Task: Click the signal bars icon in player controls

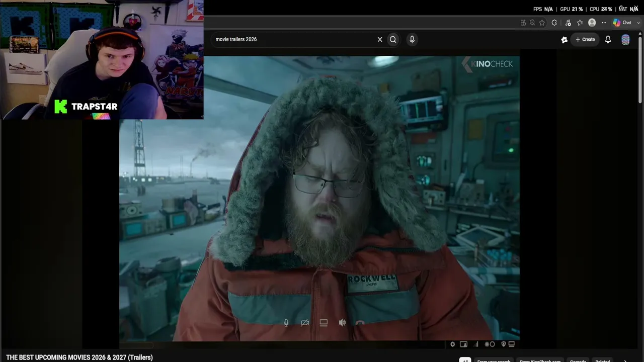Action: [476, 344]
